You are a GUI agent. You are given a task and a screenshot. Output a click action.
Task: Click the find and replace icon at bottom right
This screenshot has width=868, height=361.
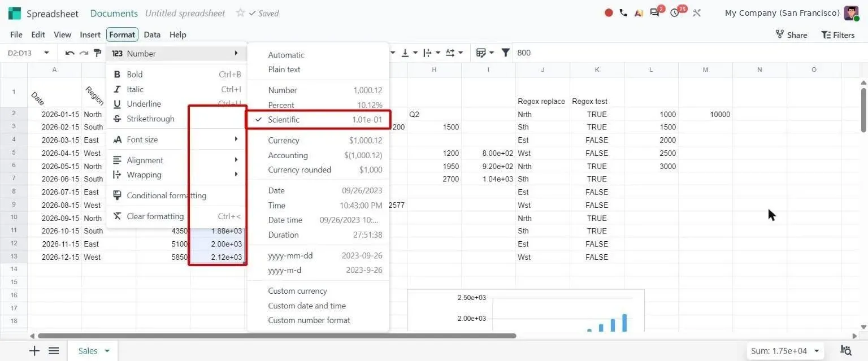[x=846, y=351]
